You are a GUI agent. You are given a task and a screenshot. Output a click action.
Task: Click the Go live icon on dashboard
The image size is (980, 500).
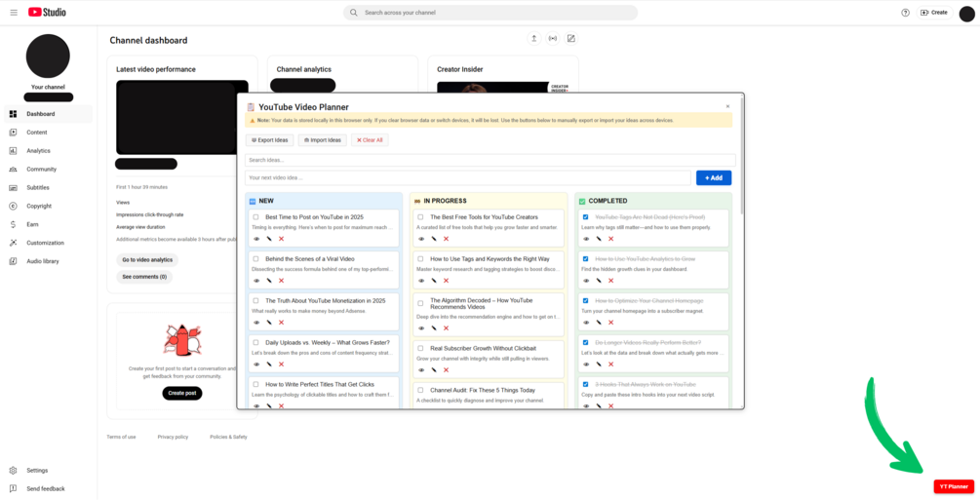click(x=553, y=39)
